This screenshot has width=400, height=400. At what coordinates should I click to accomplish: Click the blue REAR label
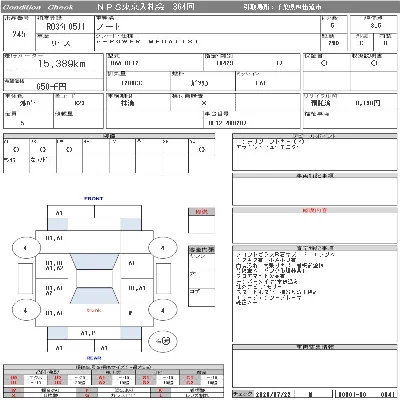pyautogui.click(x=94, y=358)
